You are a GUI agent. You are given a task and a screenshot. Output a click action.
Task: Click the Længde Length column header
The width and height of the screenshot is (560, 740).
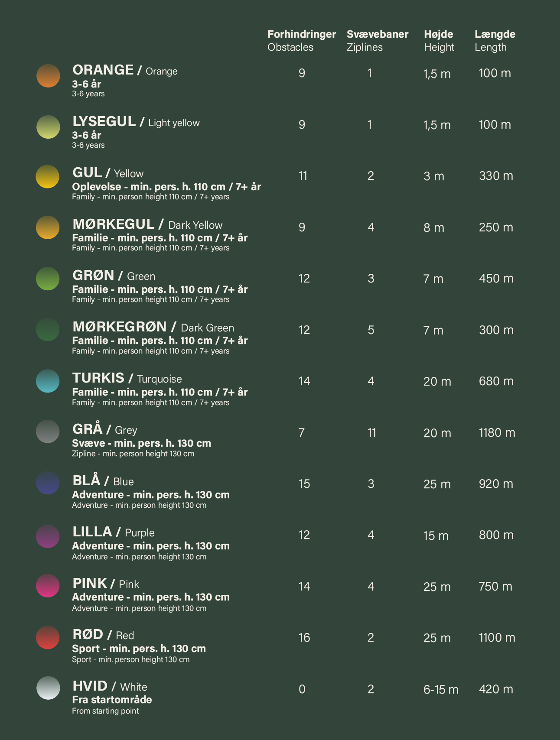(495, 40)
